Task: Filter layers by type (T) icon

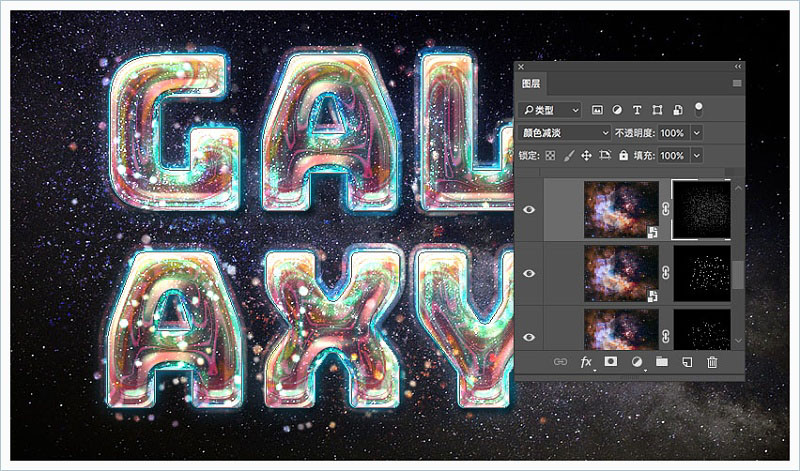Action: (637, 110)
